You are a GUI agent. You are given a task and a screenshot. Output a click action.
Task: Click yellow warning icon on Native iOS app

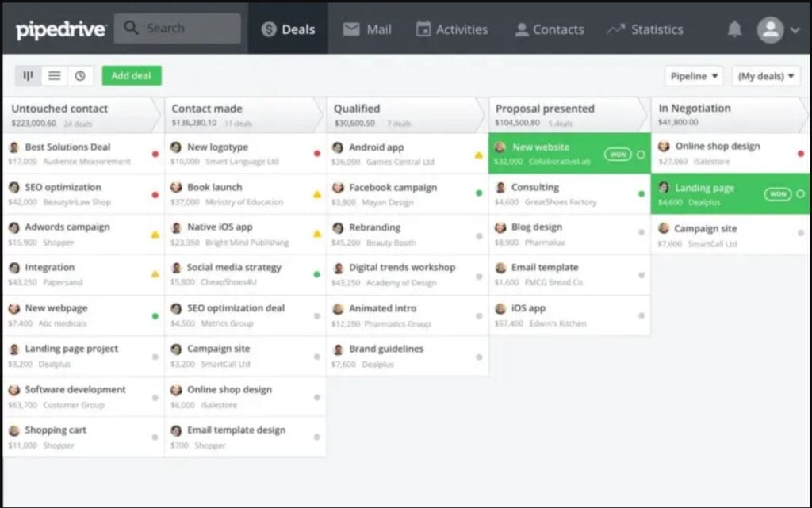(x=317, y=235)
